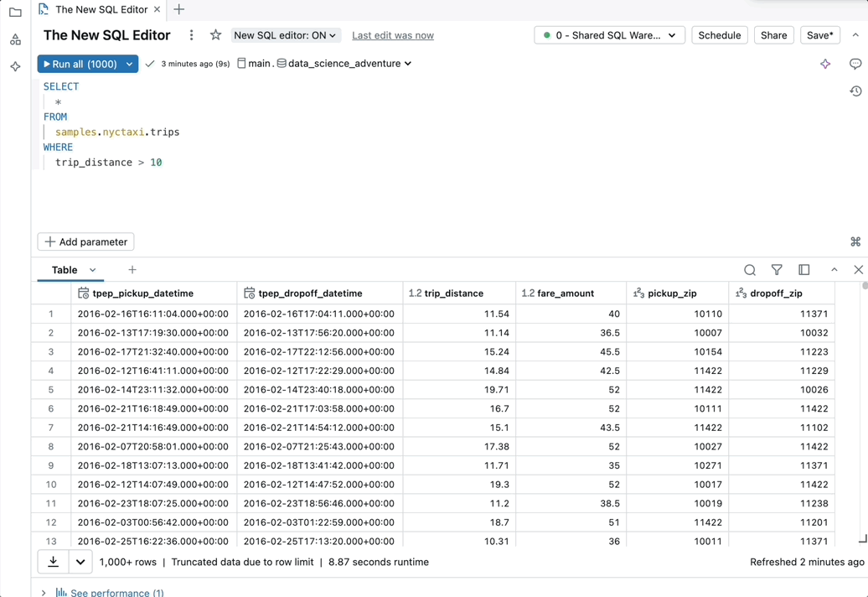Image resolution: width=868 pixels, height=597 pixels.
Task: Open the Databricks Assistant sparkle icon
Action: (x=15, y=67)
